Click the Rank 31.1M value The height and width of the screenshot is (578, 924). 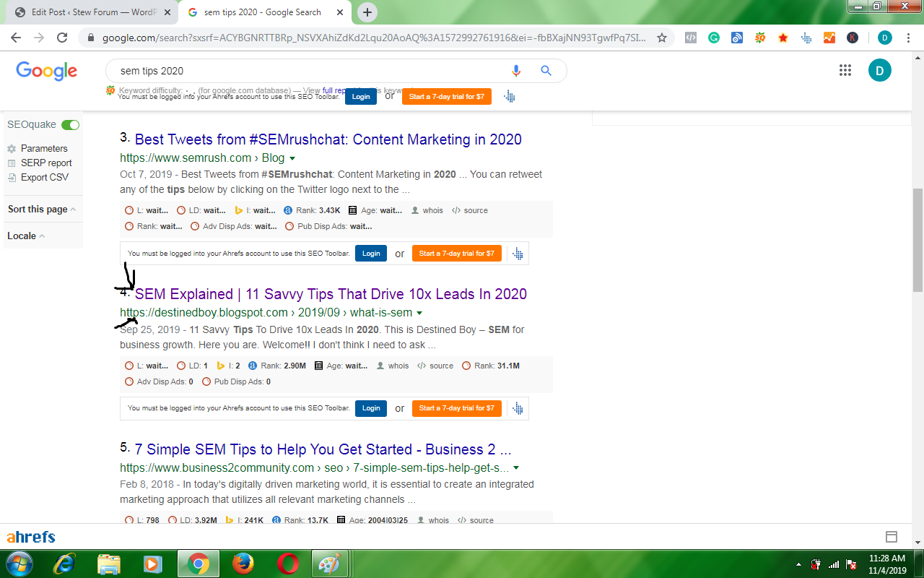tap(508, 366)
